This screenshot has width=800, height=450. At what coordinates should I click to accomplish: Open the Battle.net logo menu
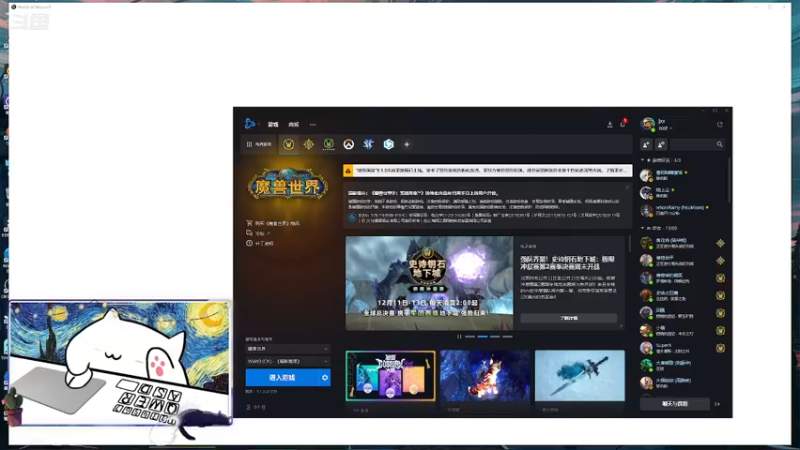250,124
